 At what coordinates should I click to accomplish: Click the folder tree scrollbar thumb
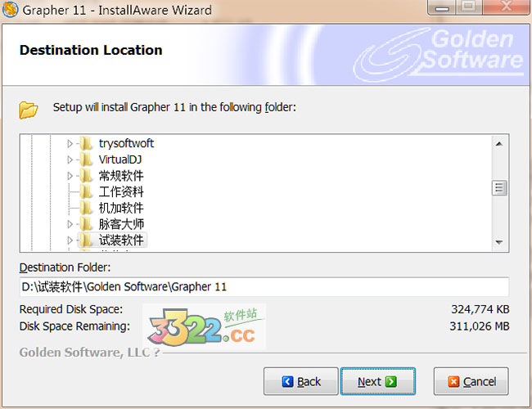499,188
